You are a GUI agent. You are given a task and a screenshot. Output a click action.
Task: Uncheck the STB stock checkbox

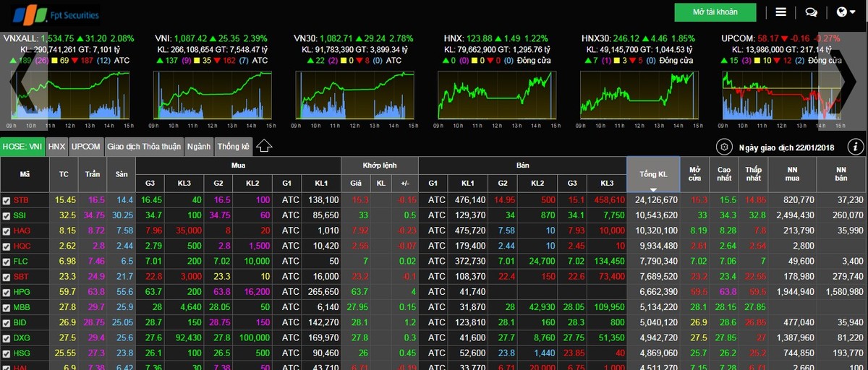point(7,200)
